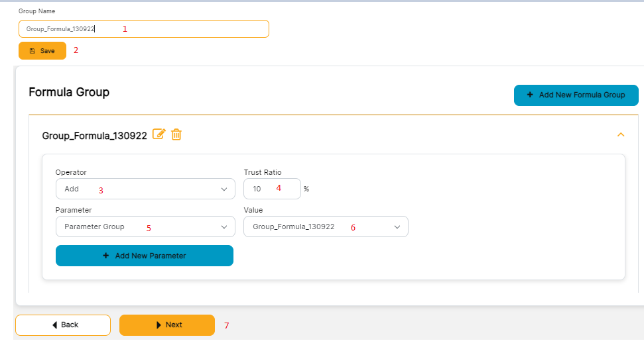Screen dimensions: 644x357
Task: Click the plus icon on Add New Parameter
Action: tap(106, 256)
